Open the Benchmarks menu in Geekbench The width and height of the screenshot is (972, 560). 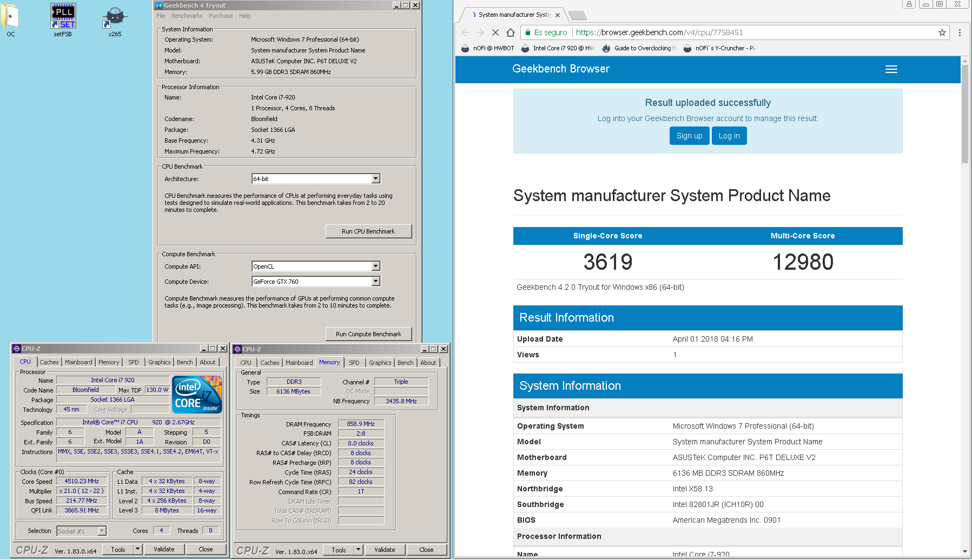(x=187, y=16)
